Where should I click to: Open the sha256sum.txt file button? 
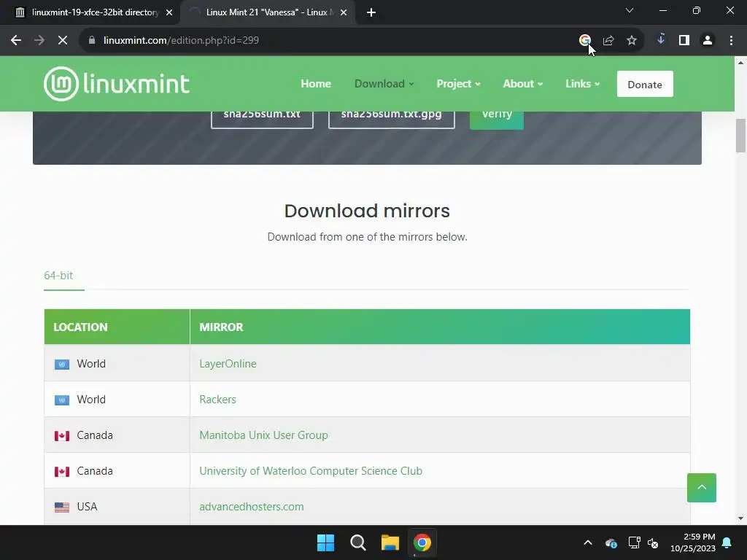[x=262, y=120]
